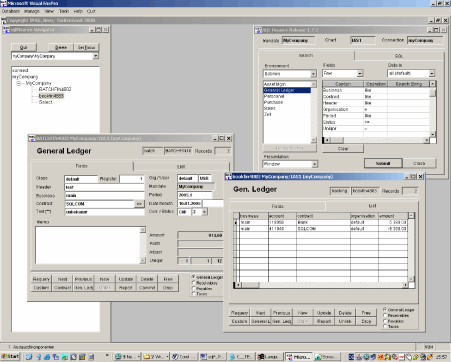The width and height of the screenshot is (451, 362).
Task: Click the system tray clock
Action: (441, 357)
